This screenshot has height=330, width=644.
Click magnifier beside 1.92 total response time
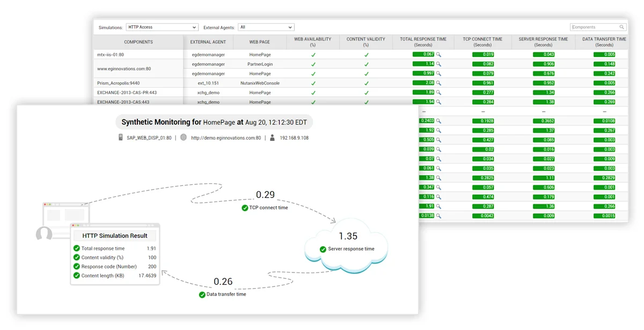[x=438, y=131]
